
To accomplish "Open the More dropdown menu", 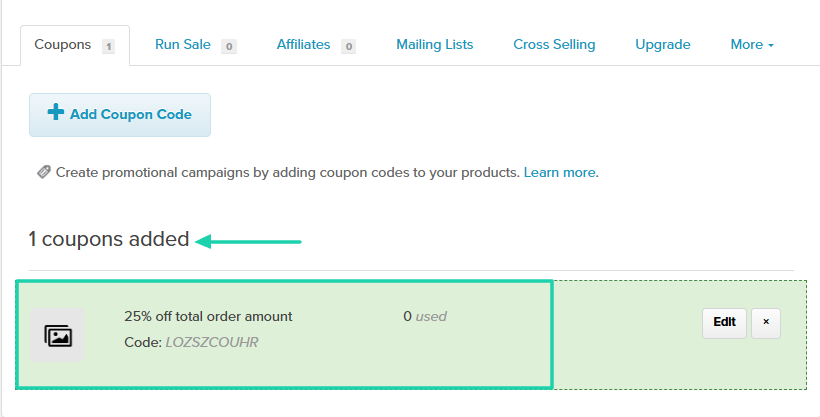I will [x=752, y=45].
